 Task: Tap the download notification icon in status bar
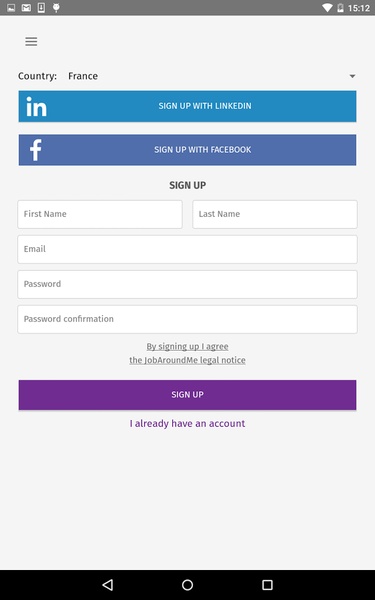[41, 8]
